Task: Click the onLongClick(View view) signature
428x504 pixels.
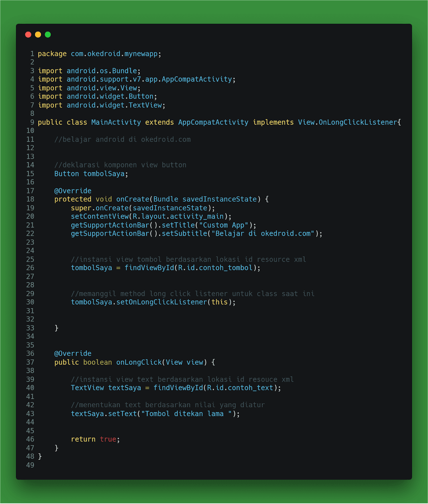Action: point(135,363)
